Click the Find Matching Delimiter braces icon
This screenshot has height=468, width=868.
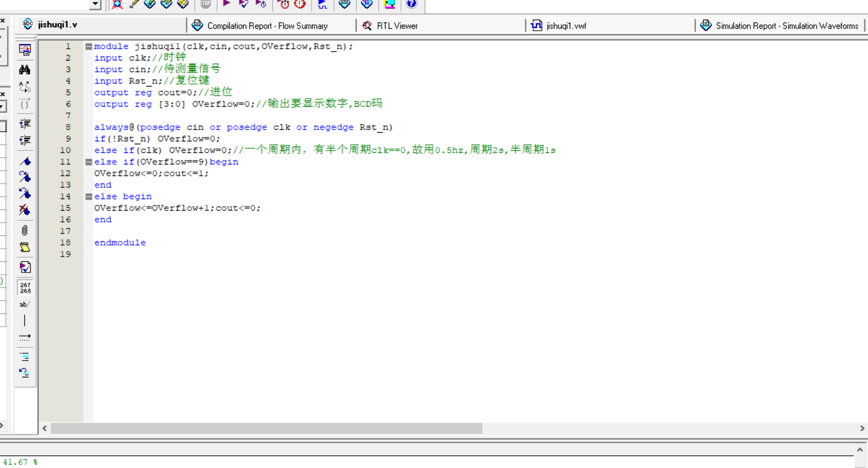[x=25, y=104]
